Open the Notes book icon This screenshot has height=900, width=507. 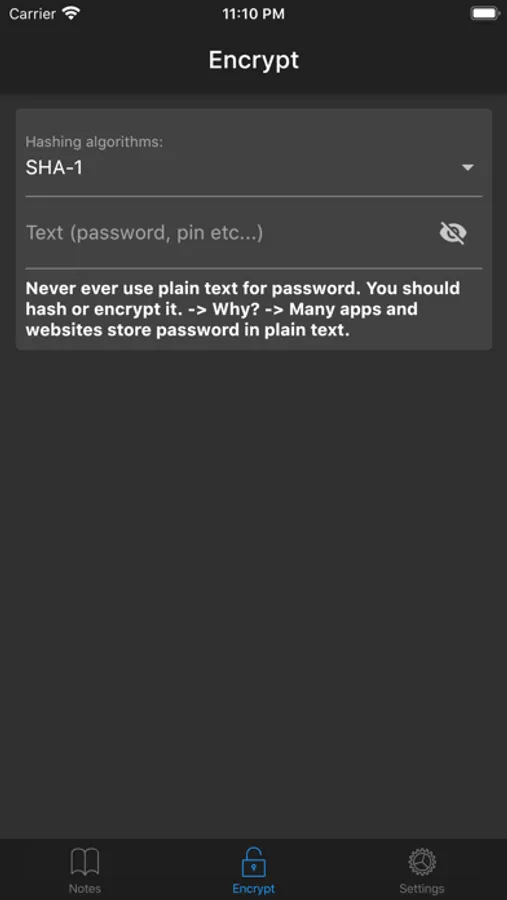point(85,862)
